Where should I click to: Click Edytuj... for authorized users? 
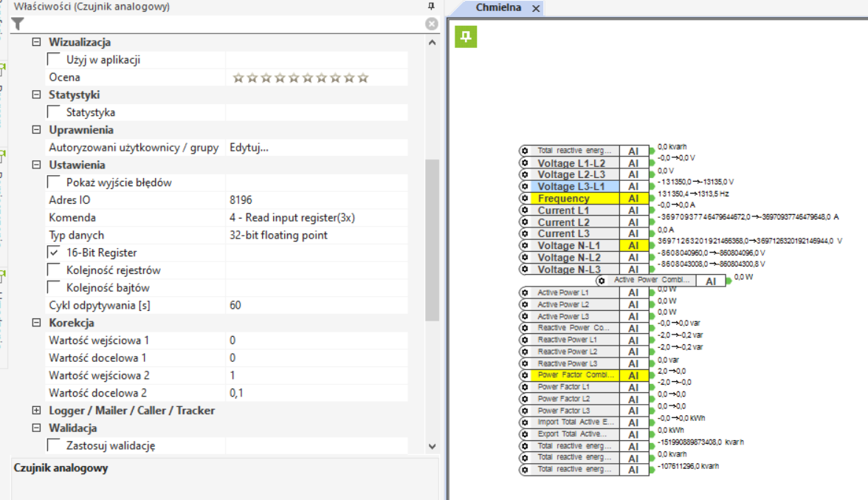(249, 147)
